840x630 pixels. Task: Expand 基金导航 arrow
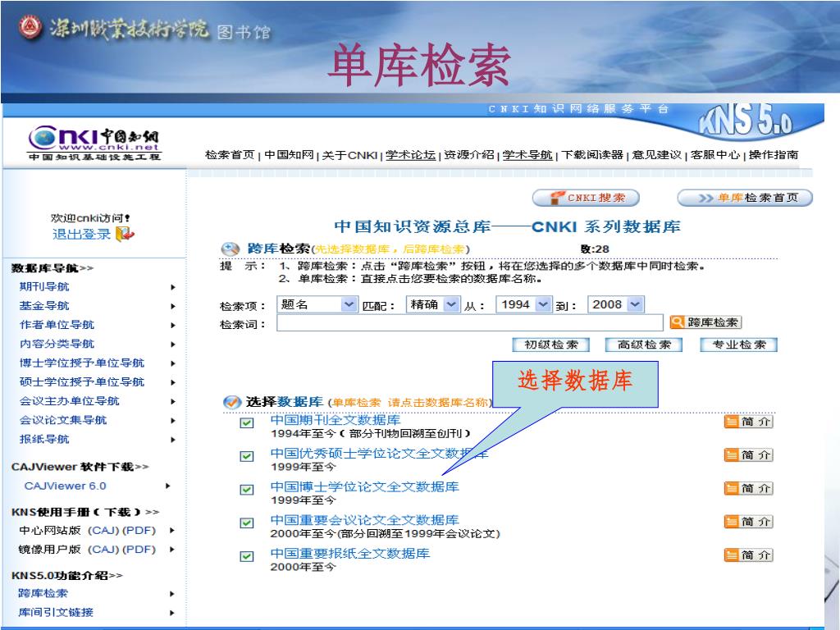pos(173,307)
